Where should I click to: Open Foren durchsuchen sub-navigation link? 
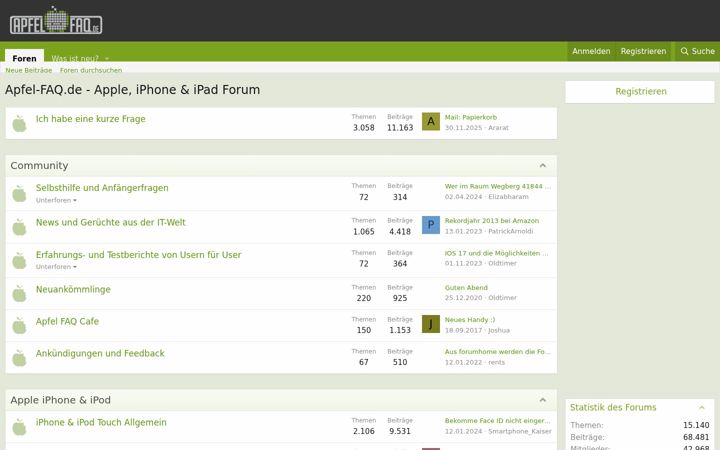(91, 70)
